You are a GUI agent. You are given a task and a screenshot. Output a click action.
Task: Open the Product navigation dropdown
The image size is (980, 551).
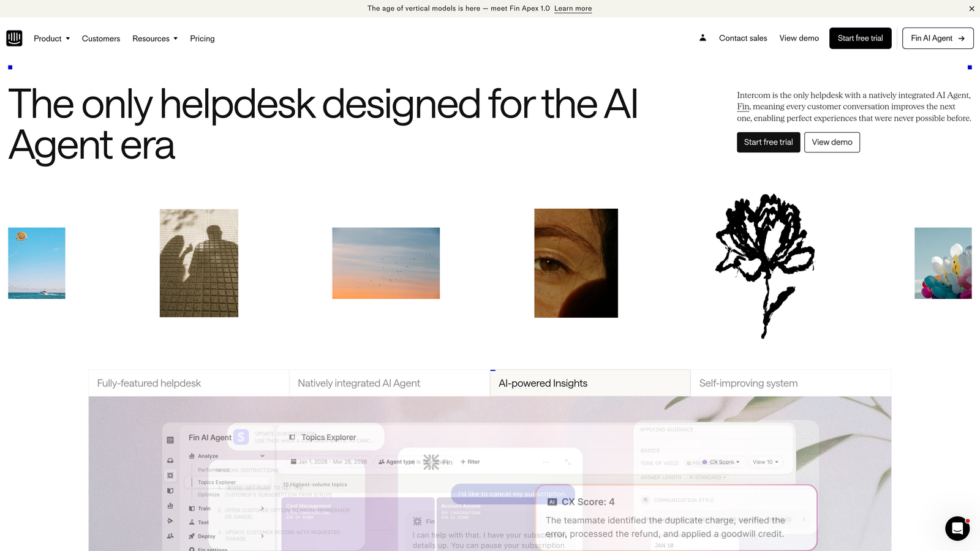coord(51,38)
